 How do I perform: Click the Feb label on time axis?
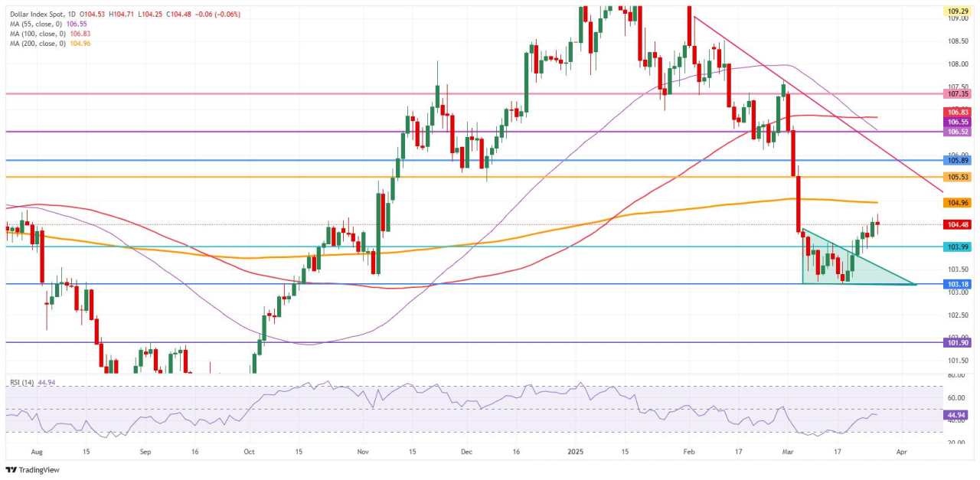point(688,452)
